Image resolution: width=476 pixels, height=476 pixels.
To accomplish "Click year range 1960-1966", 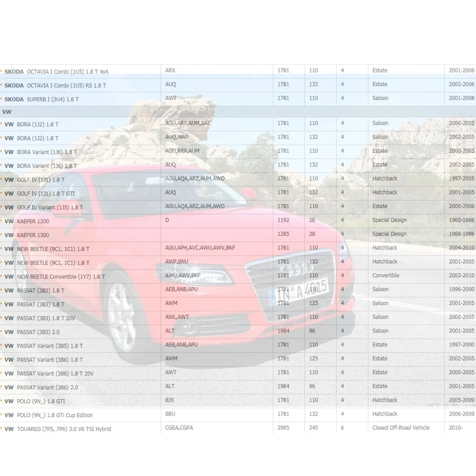I will [461, 220].
